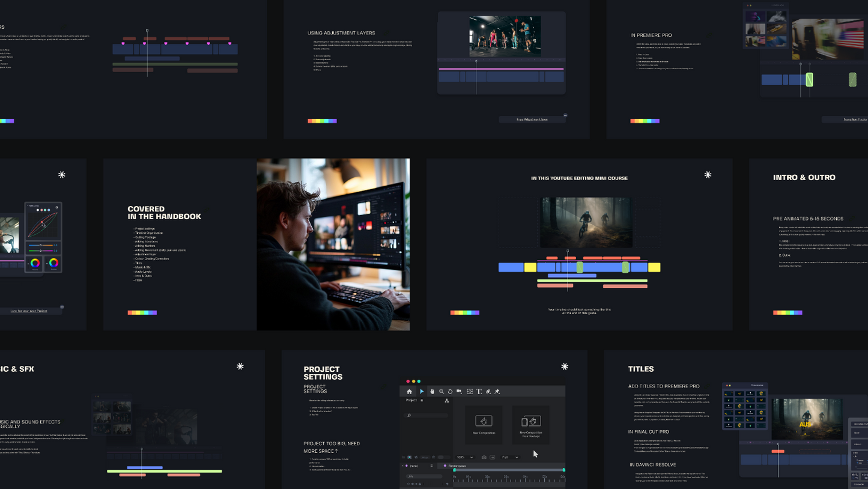Open the Full resolution dropdown
The height and width of the screenshot is (489, 868).
coord(510,457)
